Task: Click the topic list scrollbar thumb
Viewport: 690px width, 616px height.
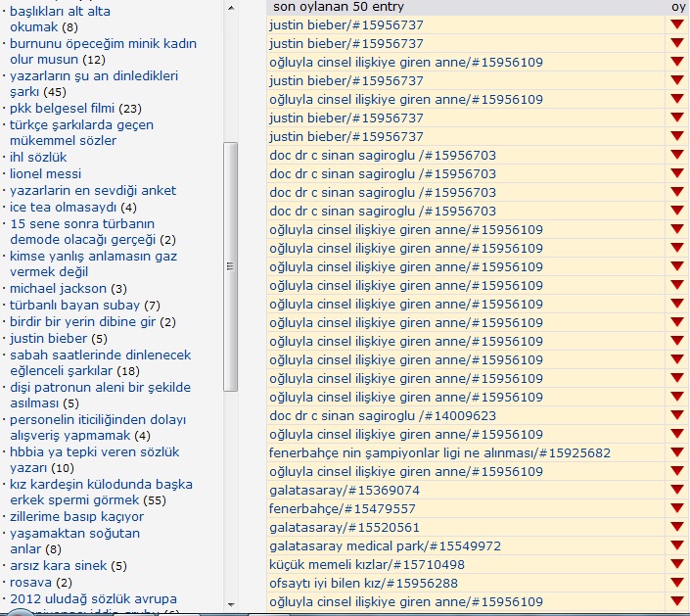Action: click(231, 264)
